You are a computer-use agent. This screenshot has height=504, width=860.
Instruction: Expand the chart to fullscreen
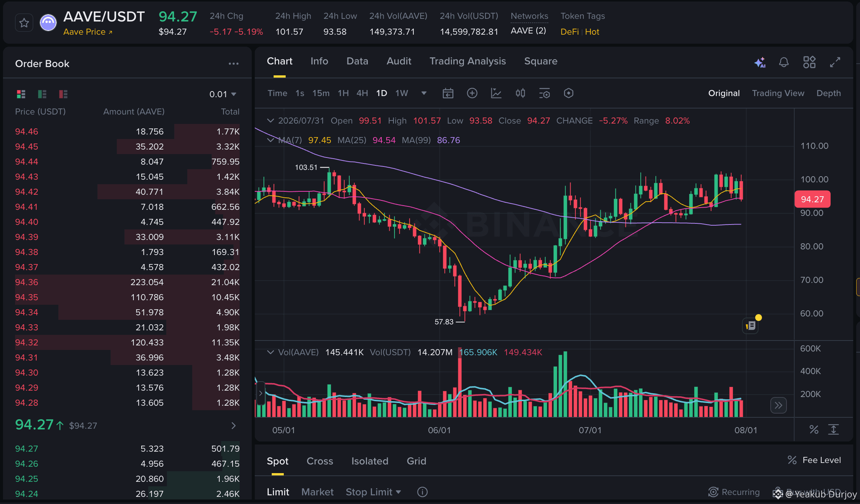[x=835, y=62]
